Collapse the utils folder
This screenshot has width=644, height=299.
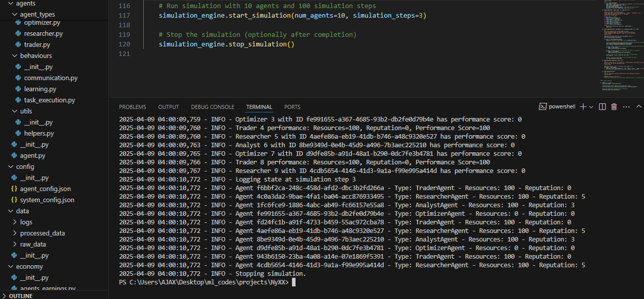pos(14,111)
